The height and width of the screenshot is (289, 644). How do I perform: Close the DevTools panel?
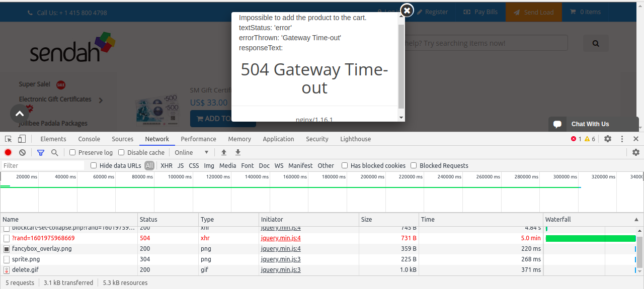636,139
